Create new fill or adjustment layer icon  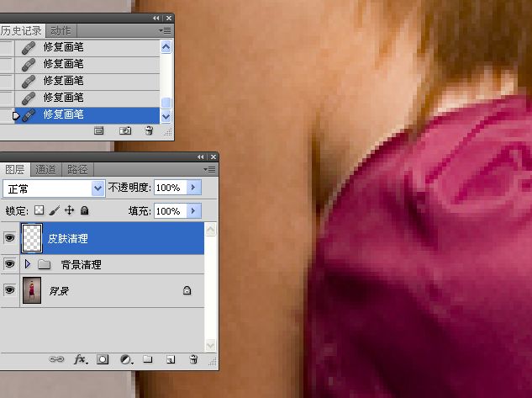click(x=126, y=359)
